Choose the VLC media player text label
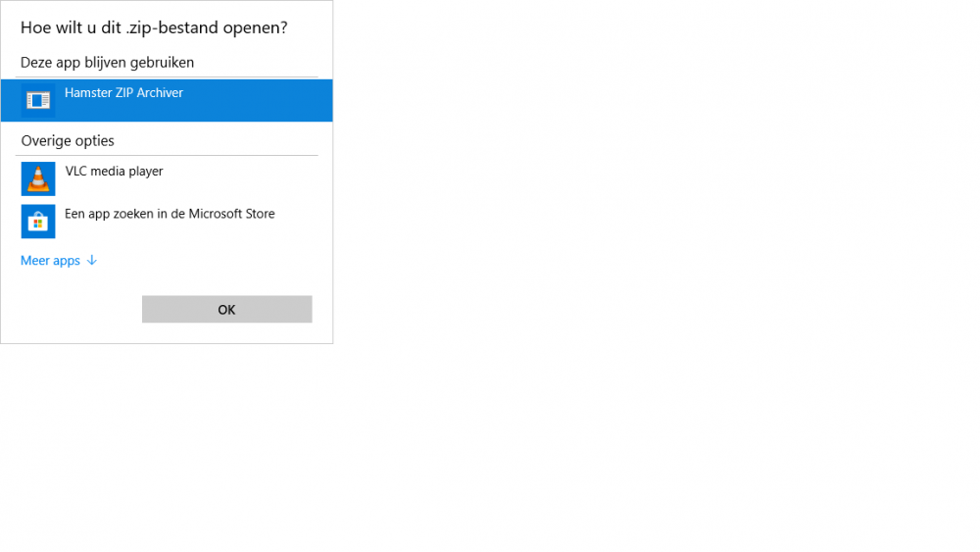The image size is (980, 552). [x=114, y=172]
